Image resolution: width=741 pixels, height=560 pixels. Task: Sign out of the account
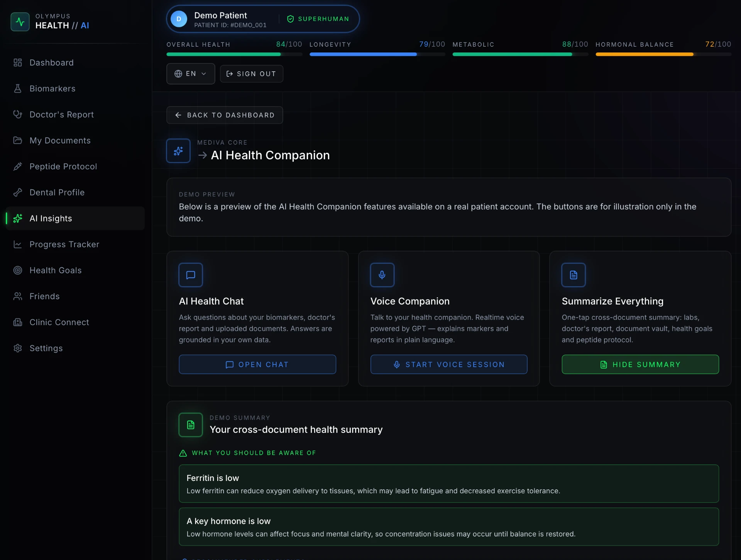point(252,74)
